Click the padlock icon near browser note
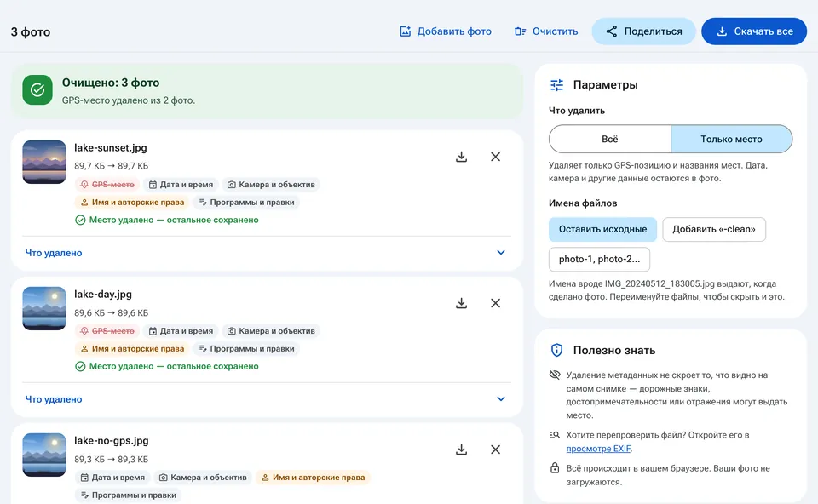The height and width of the screenshot is (504, 818). (555, 468)
